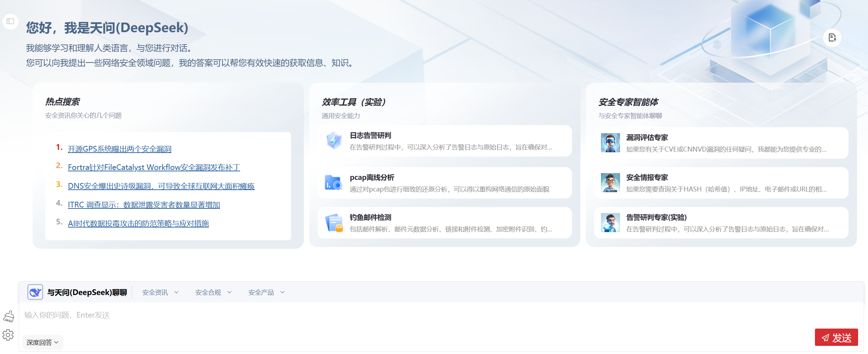Click the broom clear-chat icon

click(x=8, y=316)
